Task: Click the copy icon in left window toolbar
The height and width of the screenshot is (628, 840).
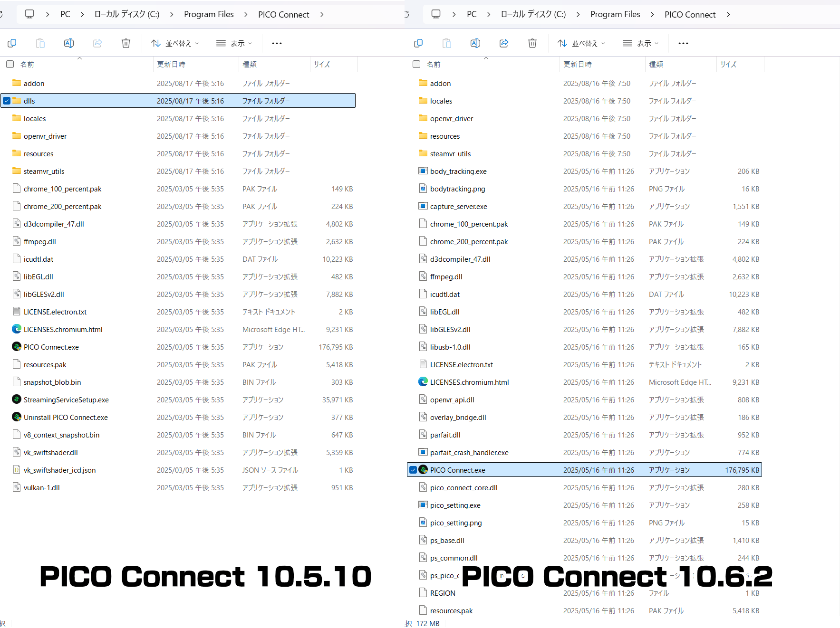Action: (12, 43)
